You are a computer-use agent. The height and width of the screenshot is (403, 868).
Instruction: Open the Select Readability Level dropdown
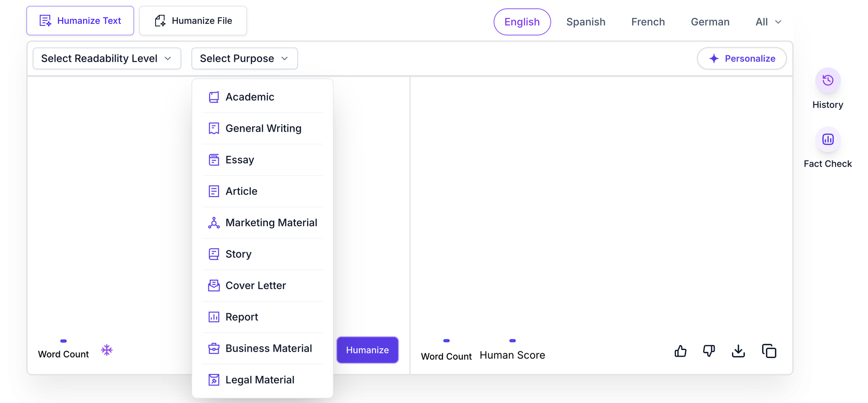(107, 58)
